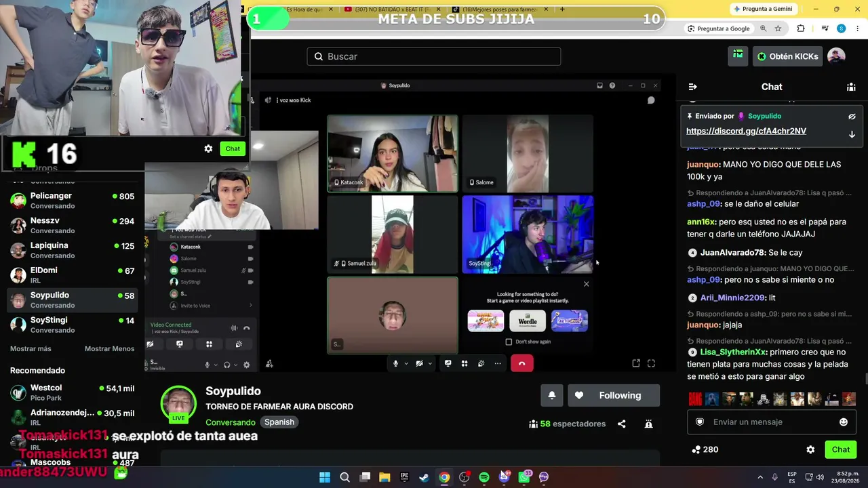
Task: Open the Chrome extensions puzzle icon
Action: point(801,28)
